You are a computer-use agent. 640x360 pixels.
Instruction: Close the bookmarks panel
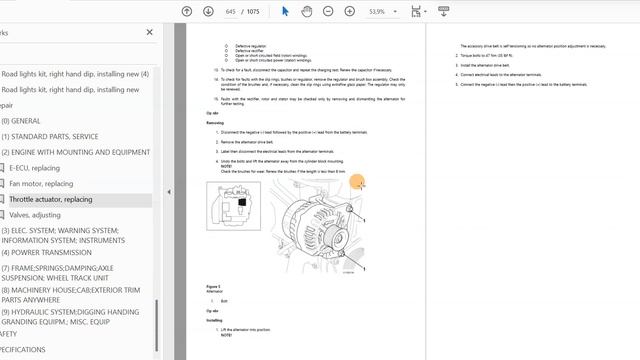pyautogui.click(x=149, y=32)
